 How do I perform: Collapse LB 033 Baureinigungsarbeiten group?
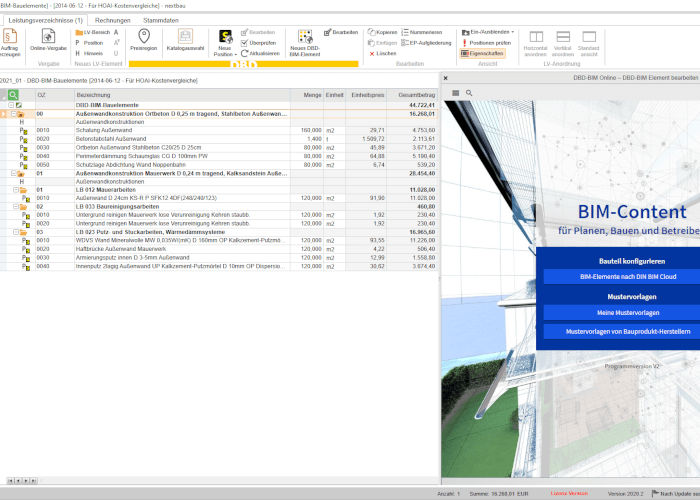[x=16, y=207]
